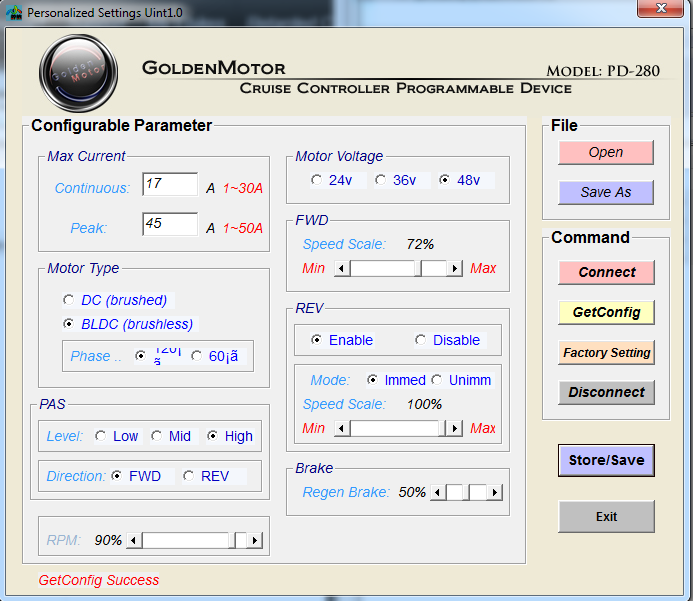The image size is (693, 601).
Task: Select DC (brushed) motor type
Action: pyautogui.click(x=69, y=300)
